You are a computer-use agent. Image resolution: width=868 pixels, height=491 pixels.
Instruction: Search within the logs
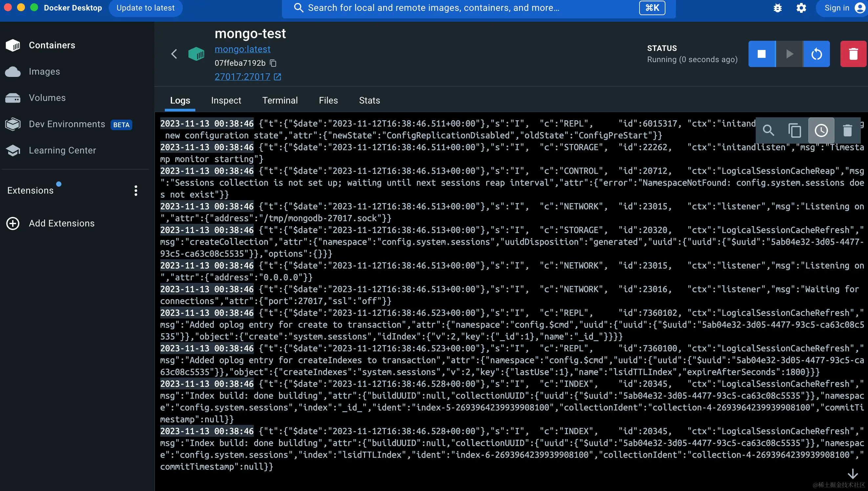(x=769, y=130)
